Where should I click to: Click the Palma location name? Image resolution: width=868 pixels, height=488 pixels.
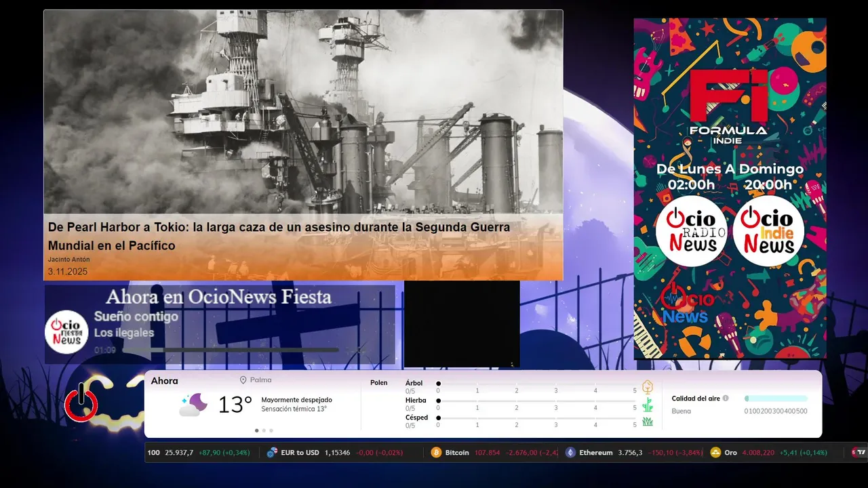tap(260, 380)
